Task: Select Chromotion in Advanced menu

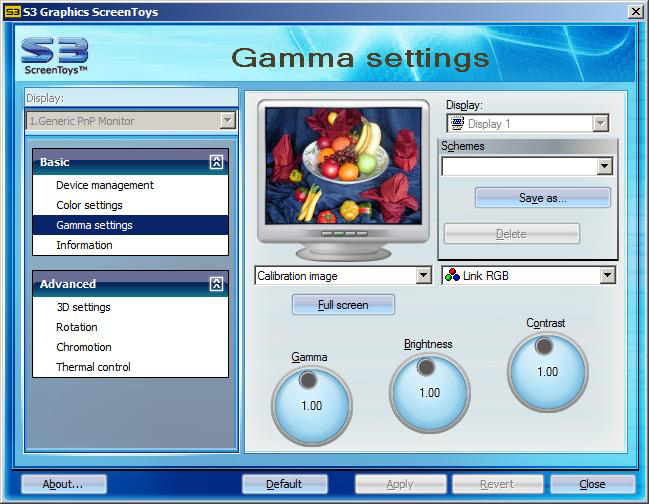Action: [84, 347]
